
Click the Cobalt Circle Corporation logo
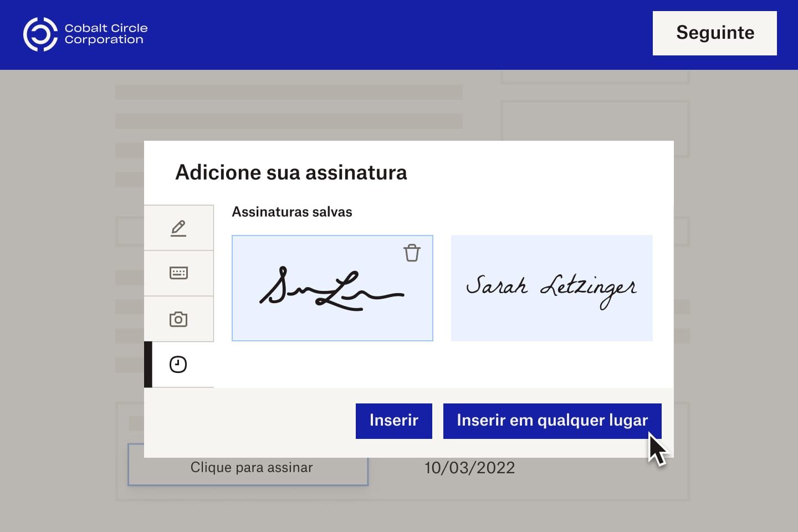point(85,34)
